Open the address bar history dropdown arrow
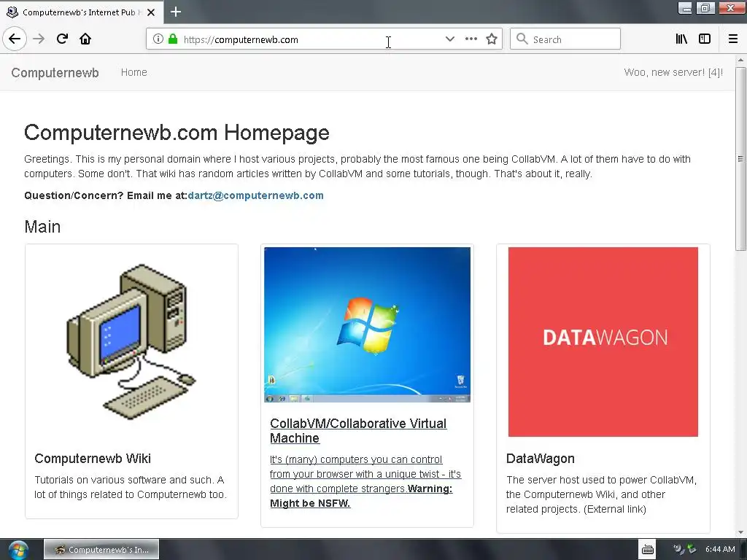Image resolution: width=747 pixels, height=560 pixels. click(x=449, y=39)
